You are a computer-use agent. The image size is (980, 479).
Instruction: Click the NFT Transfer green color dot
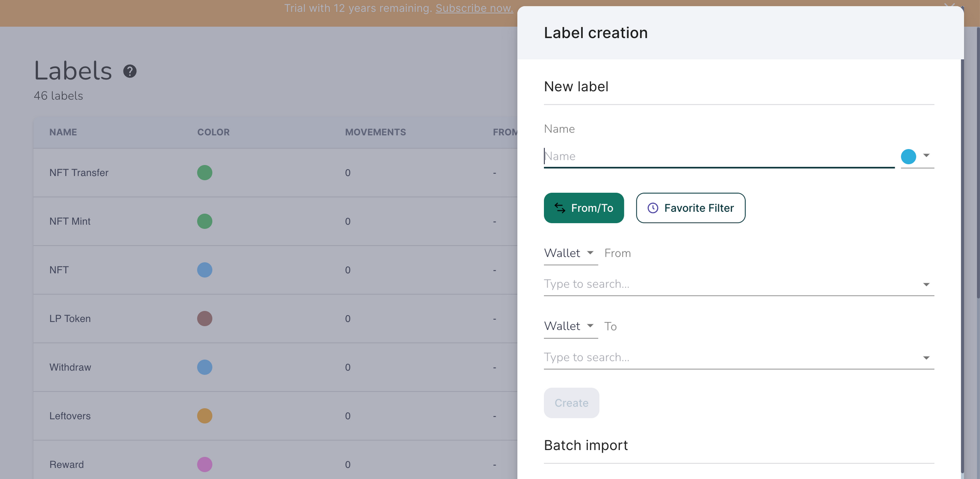[x=204, y=173]
